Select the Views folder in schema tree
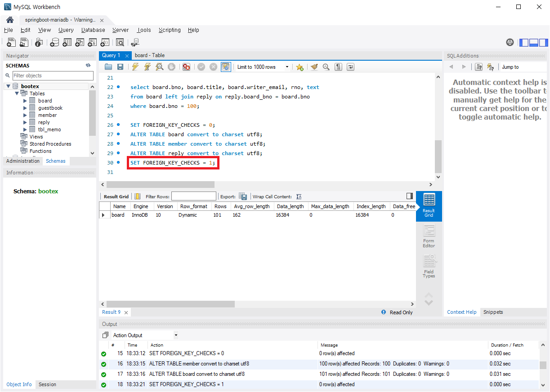Screen dimensions: 550x392 click(36, 137)
